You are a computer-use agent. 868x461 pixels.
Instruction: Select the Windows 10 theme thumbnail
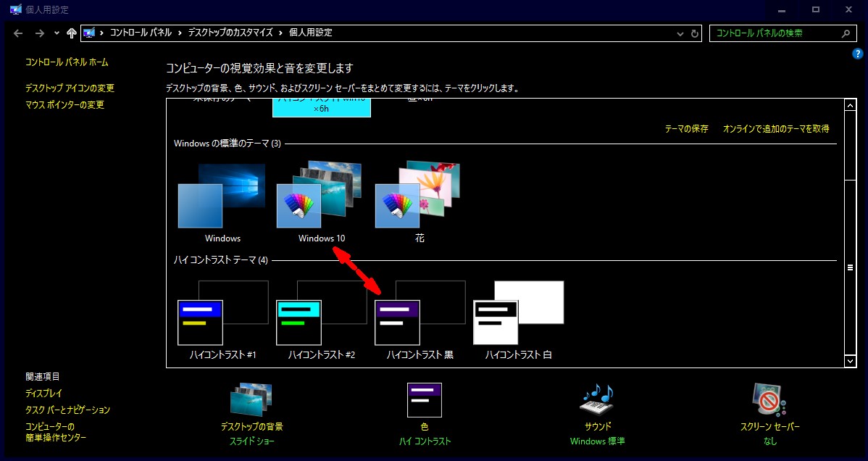pyautogui.click(x=320, y=194)
